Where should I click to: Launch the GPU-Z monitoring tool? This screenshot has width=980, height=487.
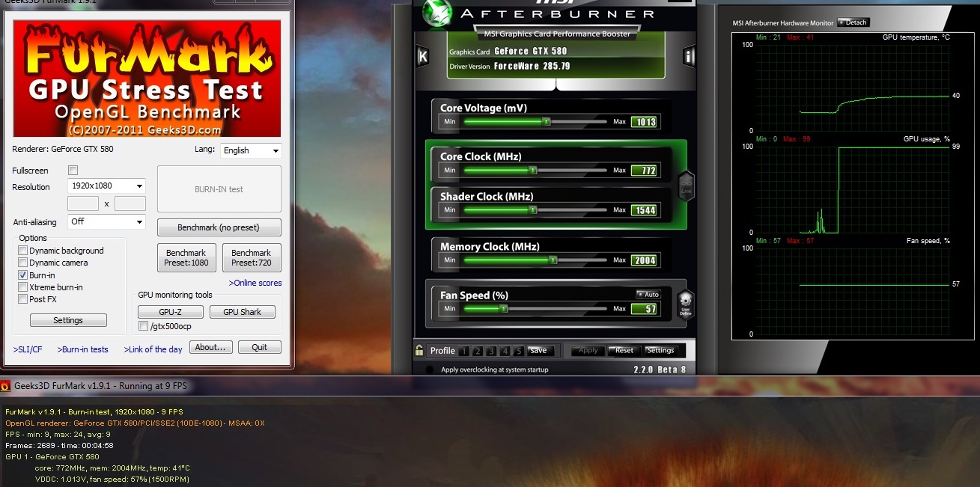(x=170, y=312)
